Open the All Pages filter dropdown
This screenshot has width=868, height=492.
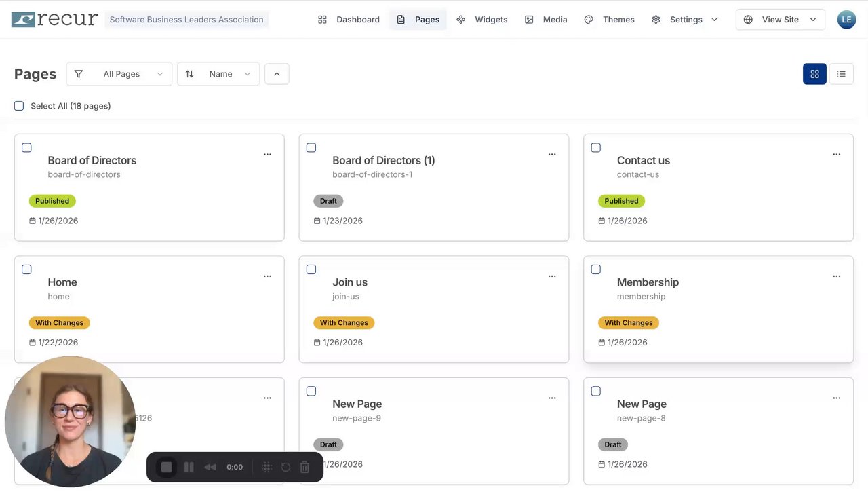point(119,74)
